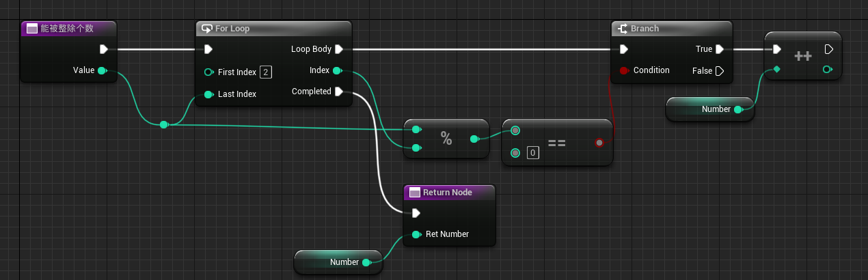Click the function entry node purple icon

pyautogui.click(x=31, y=29)
